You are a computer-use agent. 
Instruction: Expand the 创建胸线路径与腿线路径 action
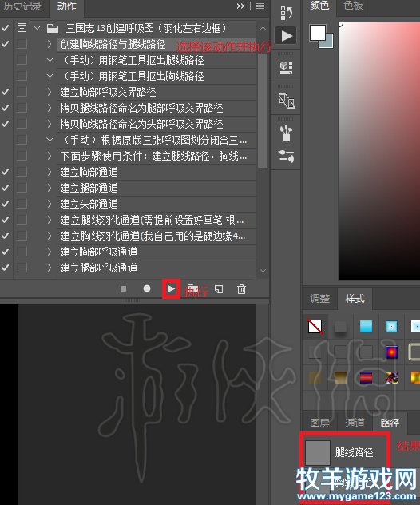(50, 44)
